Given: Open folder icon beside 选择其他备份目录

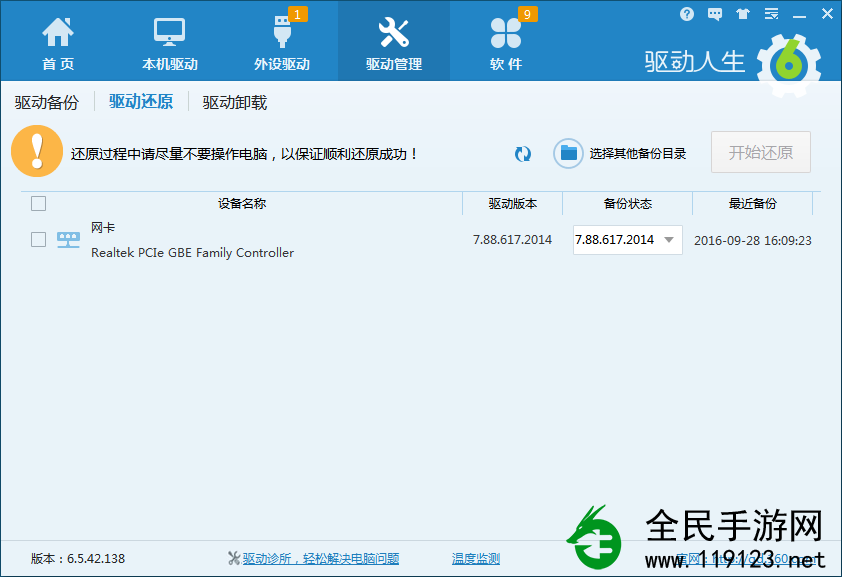Looking at the screenshot, I should tap(567, 154).
